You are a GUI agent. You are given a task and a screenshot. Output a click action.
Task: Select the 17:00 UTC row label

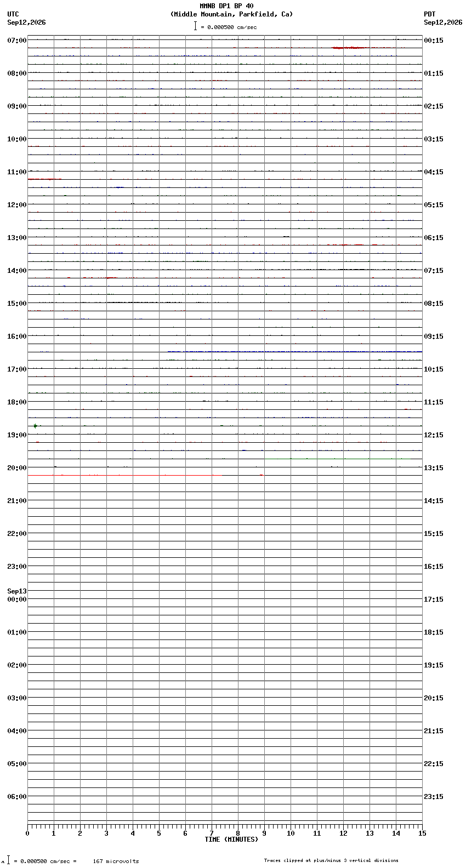[17, 369]
